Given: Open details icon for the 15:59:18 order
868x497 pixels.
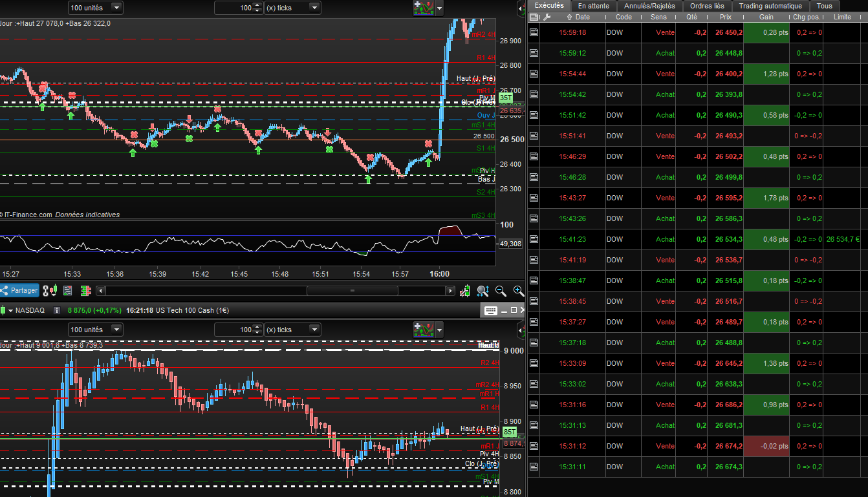Looking at the screenshot, I should click(534, 32).
